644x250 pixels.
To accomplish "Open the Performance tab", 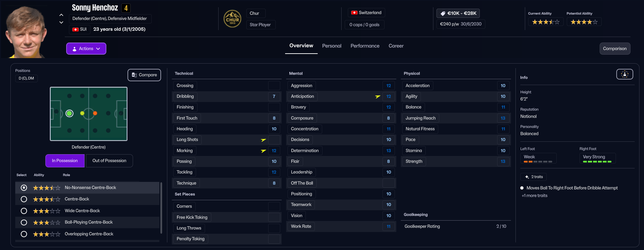I will click(365, 46).
